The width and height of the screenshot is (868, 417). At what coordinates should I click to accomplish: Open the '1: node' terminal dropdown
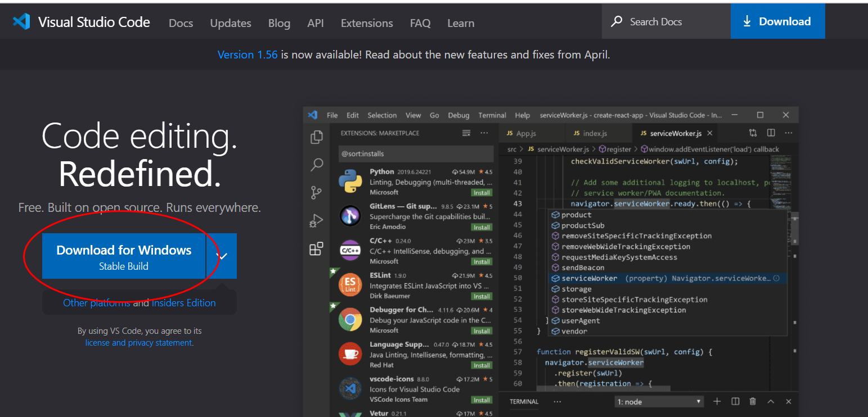pos(659,401)
